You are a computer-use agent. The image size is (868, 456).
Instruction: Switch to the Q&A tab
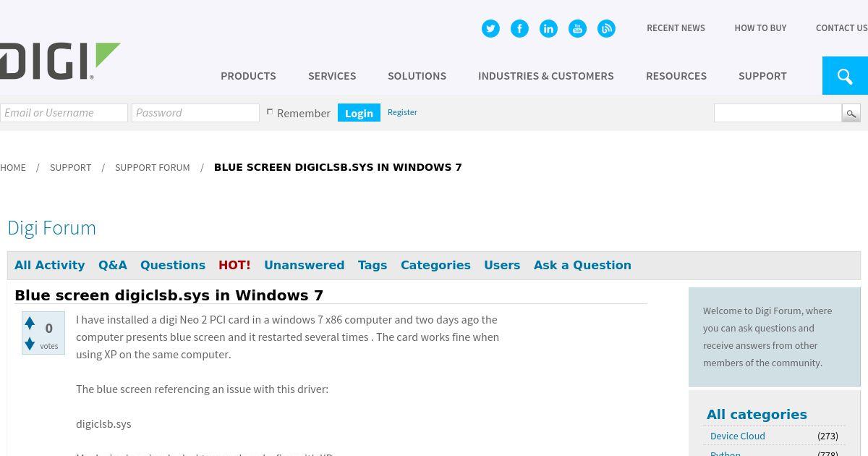tap(113, 265)
